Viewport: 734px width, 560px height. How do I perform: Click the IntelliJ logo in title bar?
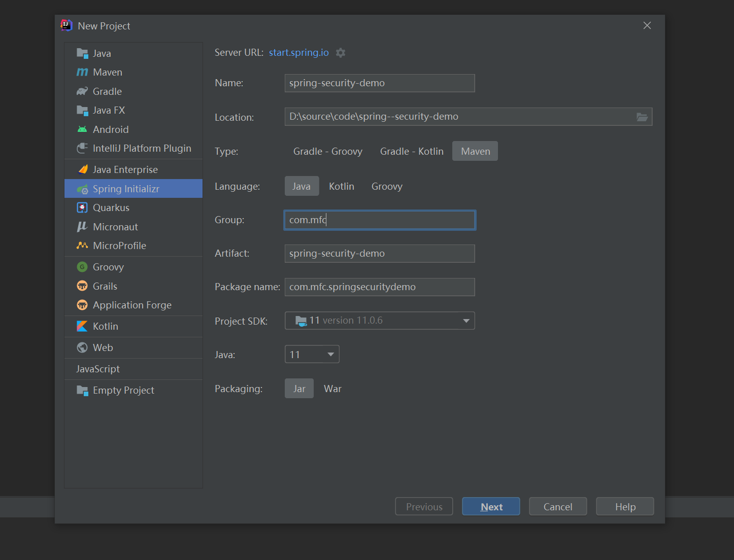click(x=66, y=25)
